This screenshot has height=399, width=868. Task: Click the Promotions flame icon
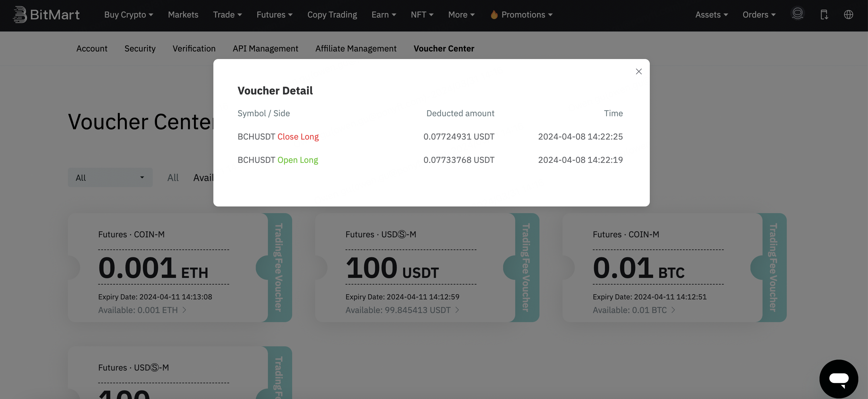(494, 15)
